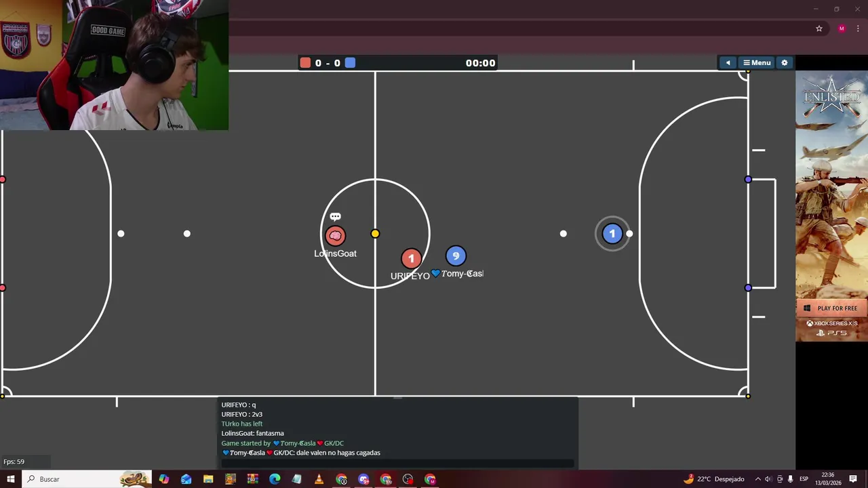The image size is (868, 488).
Task: Open Microsoft Edge from the taskbar
Action: coord(275,479)
